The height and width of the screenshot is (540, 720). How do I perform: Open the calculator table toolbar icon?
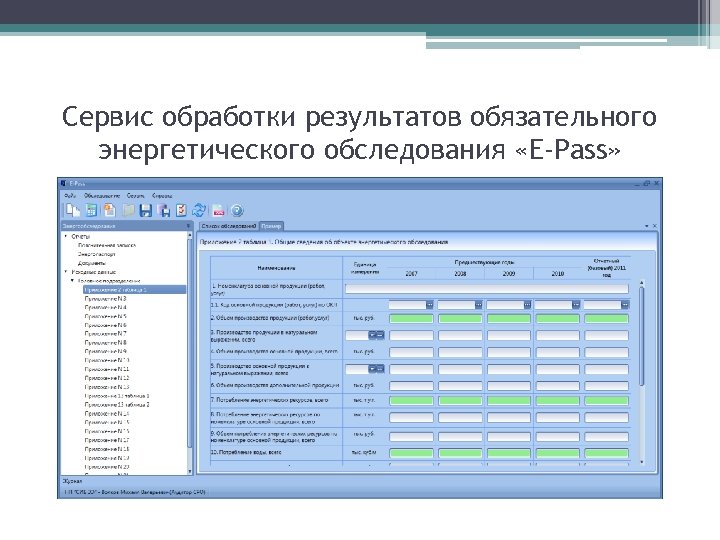coord(91,210)
